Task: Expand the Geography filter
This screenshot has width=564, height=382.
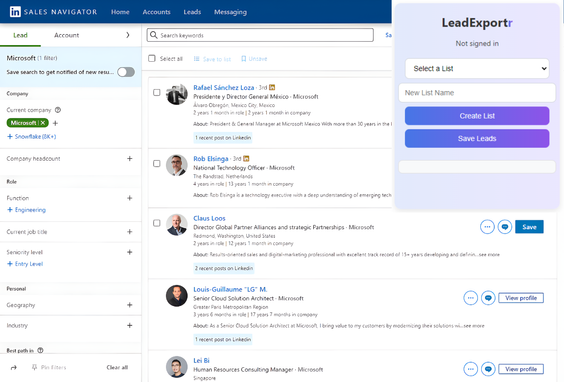Action: pos(129,305)
